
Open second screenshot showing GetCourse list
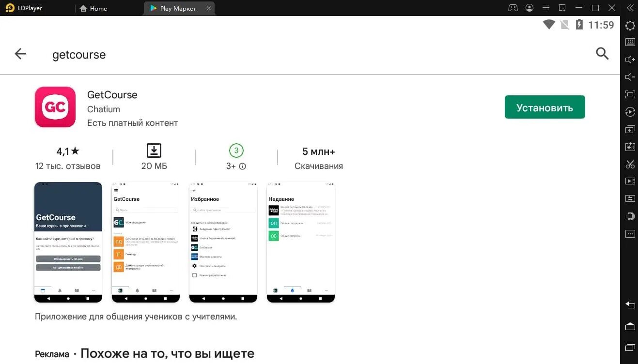(x=146, y=242)
